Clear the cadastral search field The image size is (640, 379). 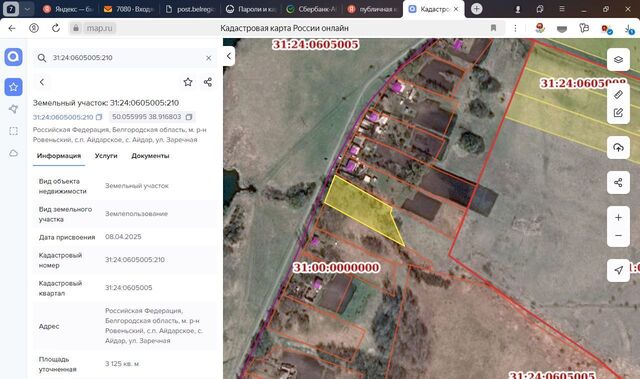pos(209,58)
